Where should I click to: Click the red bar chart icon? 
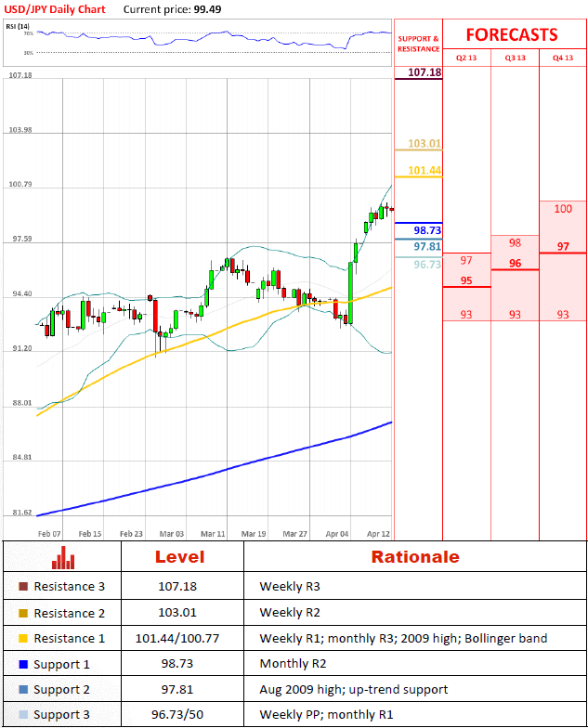[x=63, y=557]
